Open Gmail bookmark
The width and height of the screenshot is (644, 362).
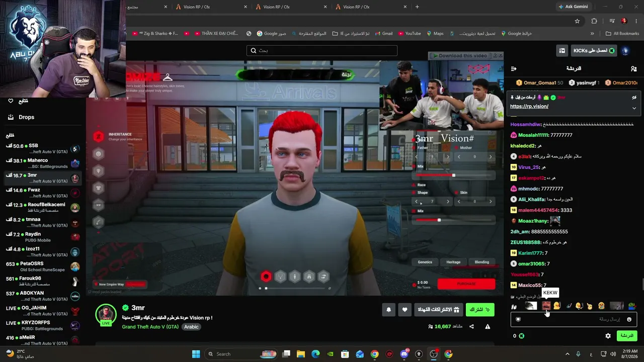pos(383,34)
